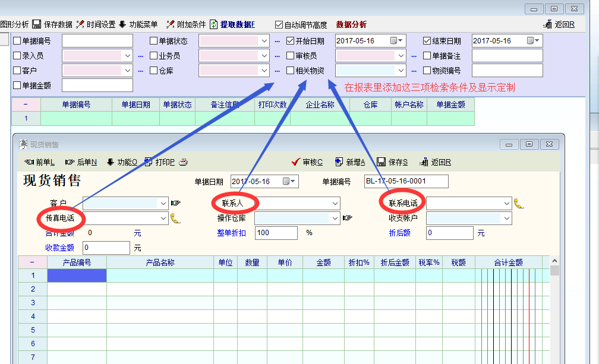This screenshot has height=364, width=599.
Task: Open 时间设置 in the top toolbar
Action: click(x=95, y=24)
